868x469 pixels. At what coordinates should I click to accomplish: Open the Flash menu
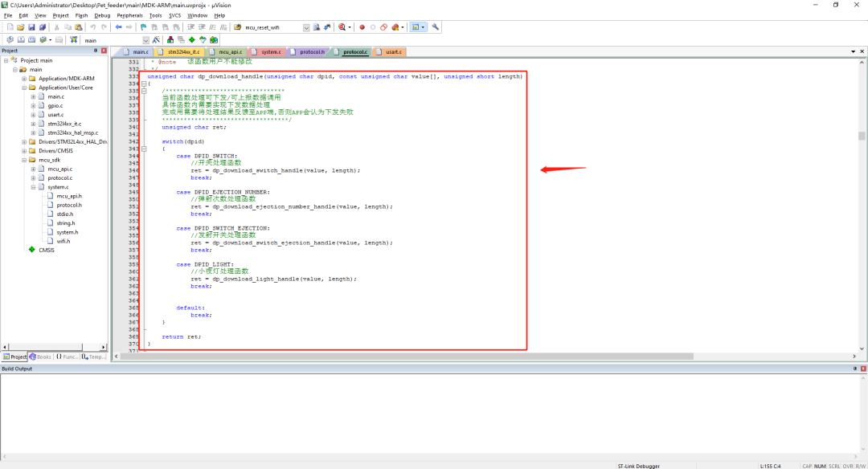tap(81, 15)
